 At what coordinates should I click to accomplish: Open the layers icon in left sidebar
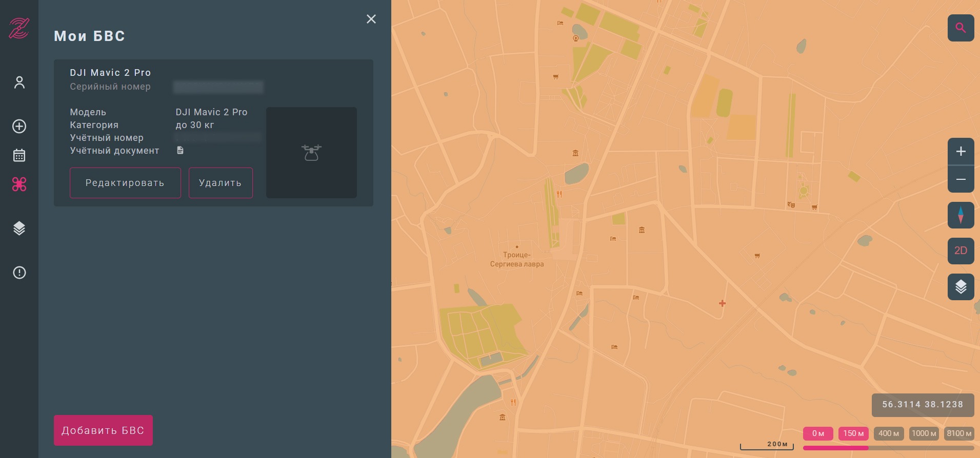pos(19,228)
